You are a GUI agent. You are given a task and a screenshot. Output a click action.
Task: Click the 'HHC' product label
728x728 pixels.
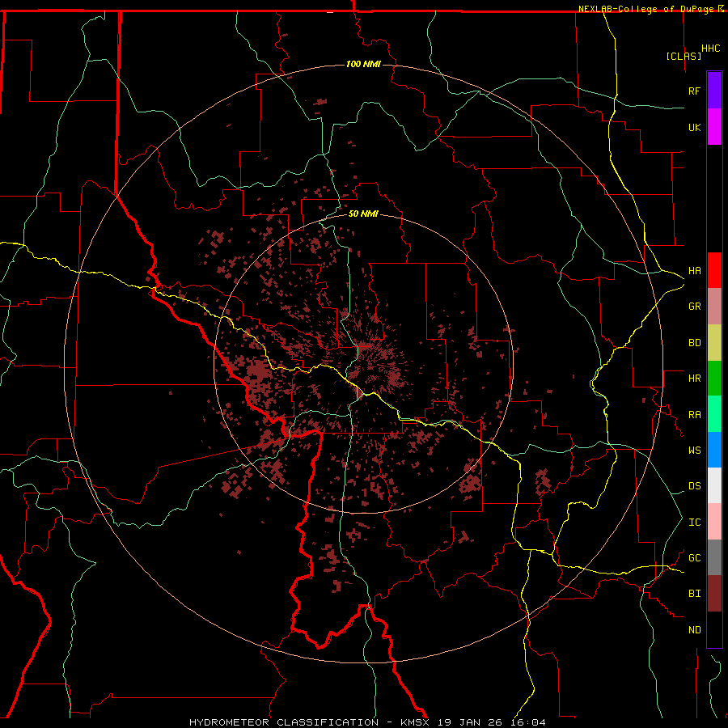click(x=711, y=49)
